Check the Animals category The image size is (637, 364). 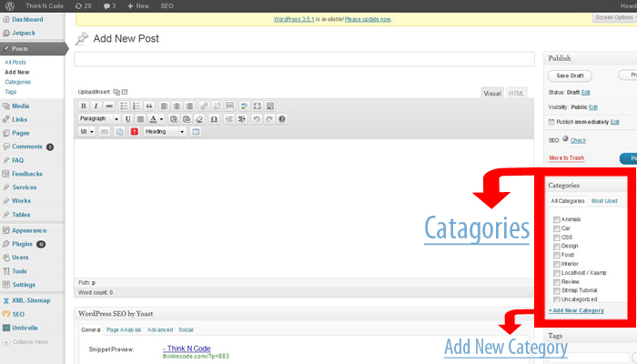[x=557, y=219]
